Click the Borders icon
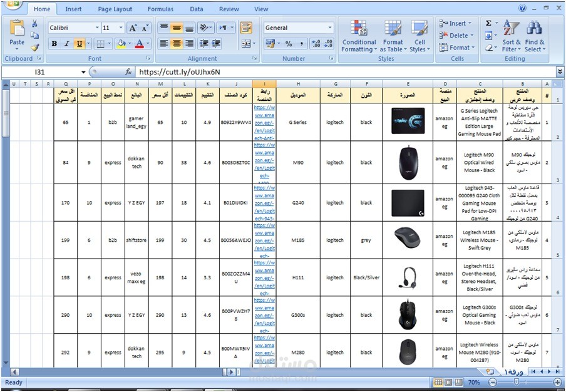The image size is (566, 392). 100,44
